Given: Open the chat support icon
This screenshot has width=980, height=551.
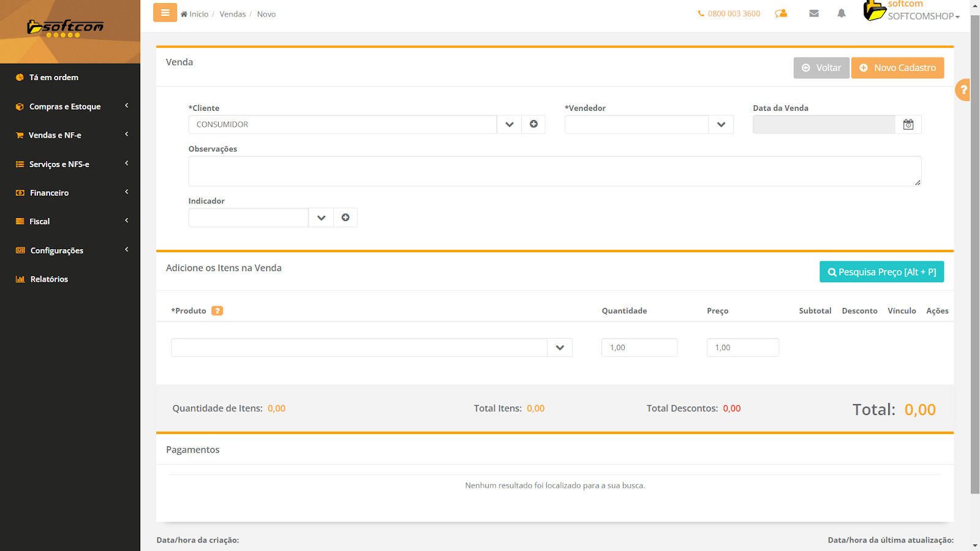Looking at the screenshot, I should 781,13.
